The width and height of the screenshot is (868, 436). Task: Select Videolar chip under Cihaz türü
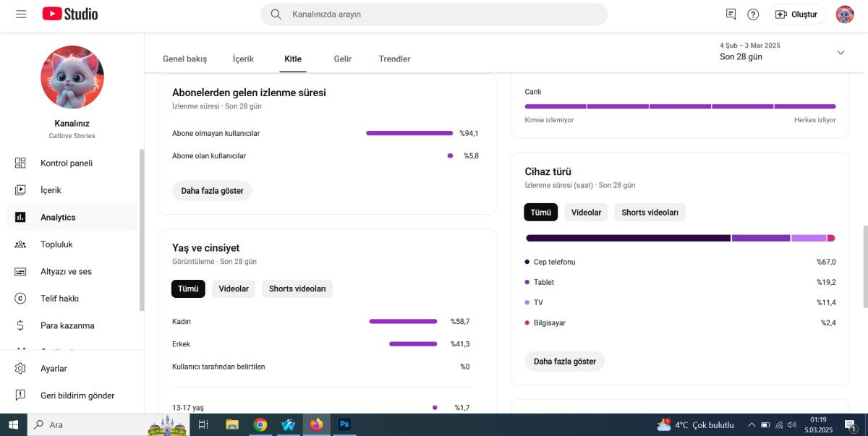click(586, 213)
